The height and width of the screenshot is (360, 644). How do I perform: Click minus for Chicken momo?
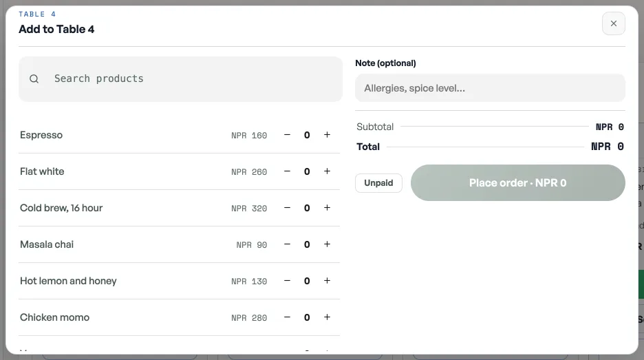click(x=287, y=317)
